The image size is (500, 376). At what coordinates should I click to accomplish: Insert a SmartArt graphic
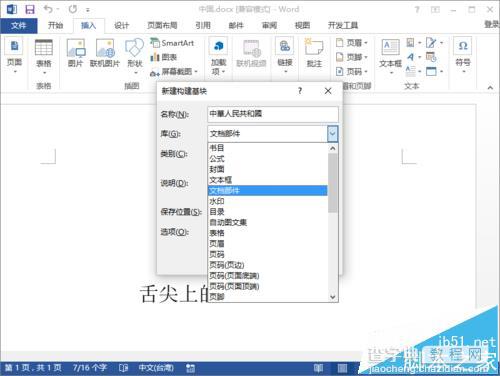[172, 43]
